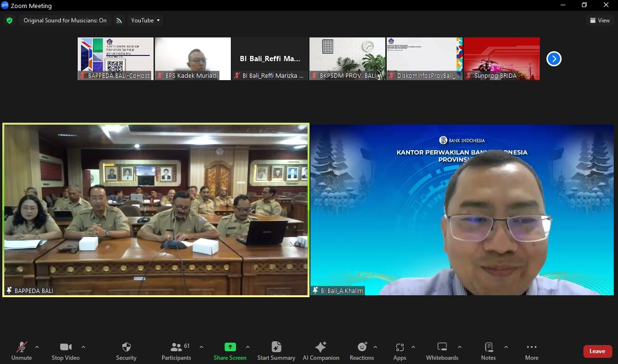Open the More options menu
618x364 pixels.
tap(531, 347)
